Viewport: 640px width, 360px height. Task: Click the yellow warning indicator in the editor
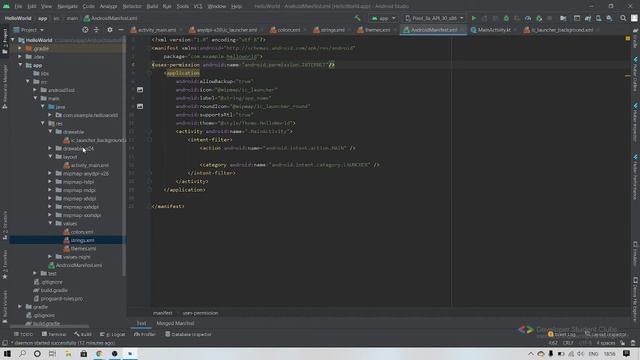(627, 38)
